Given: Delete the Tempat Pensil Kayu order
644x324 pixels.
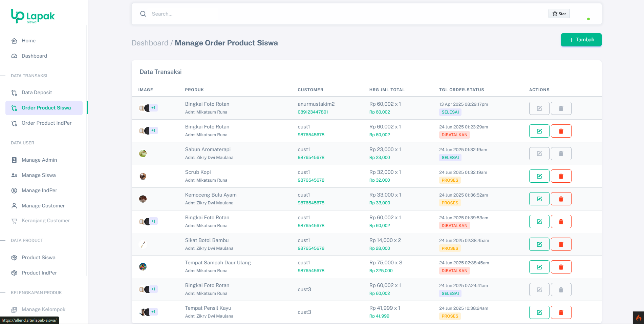Looking at the screenshot, I should tap(561, 312).
